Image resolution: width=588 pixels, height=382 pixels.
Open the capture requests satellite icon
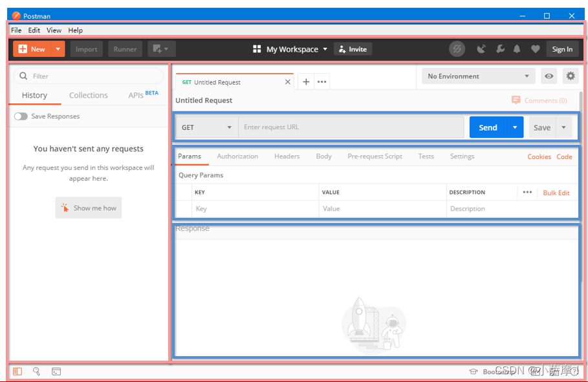481,49
